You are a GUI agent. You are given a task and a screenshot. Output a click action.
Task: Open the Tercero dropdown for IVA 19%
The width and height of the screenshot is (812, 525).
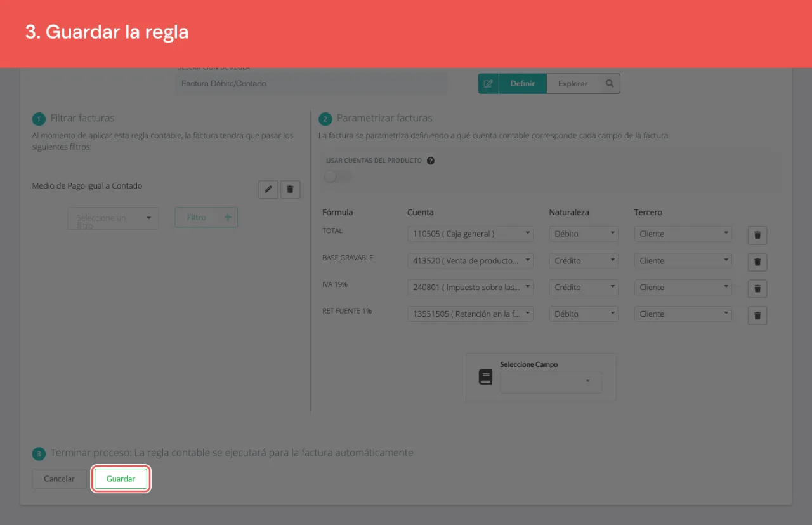(683, 287)
